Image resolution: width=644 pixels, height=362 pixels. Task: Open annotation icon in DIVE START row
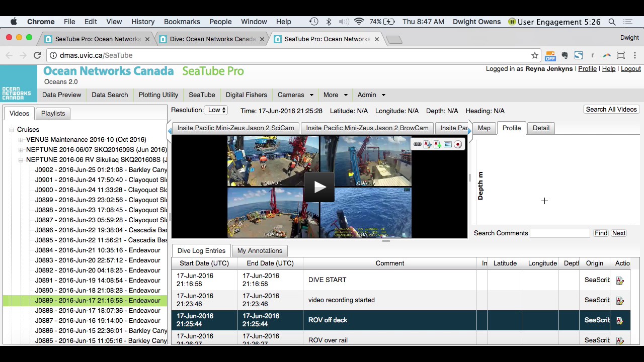click(620, 281)
